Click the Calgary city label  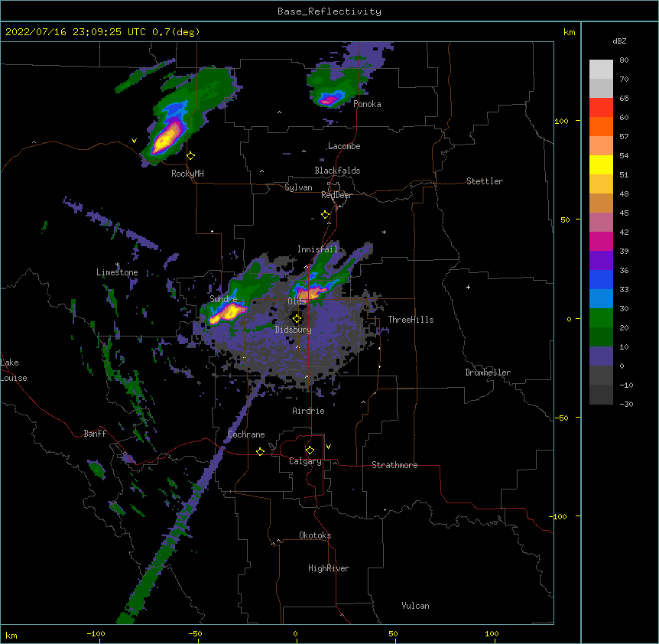pyautogui.click(x=305, y=461)
